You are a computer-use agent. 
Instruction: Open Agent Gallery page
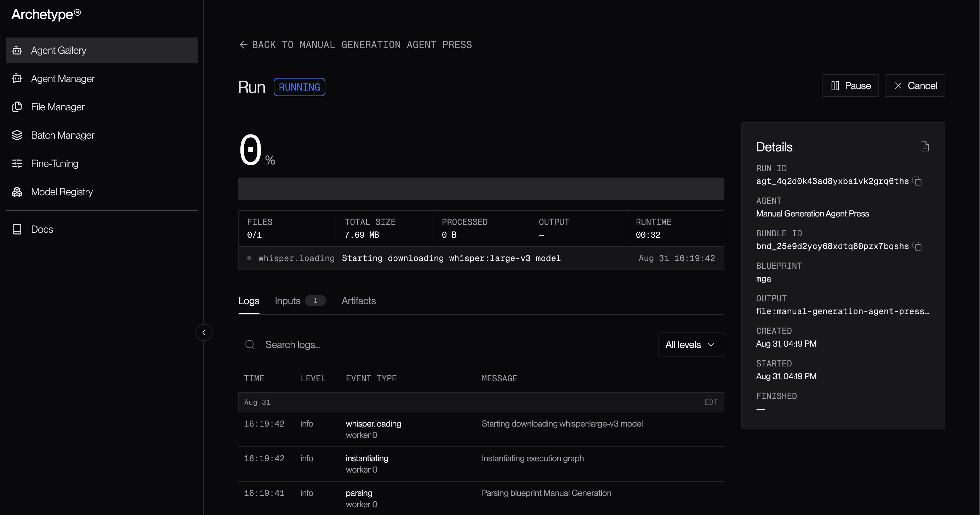pos(102,50)
